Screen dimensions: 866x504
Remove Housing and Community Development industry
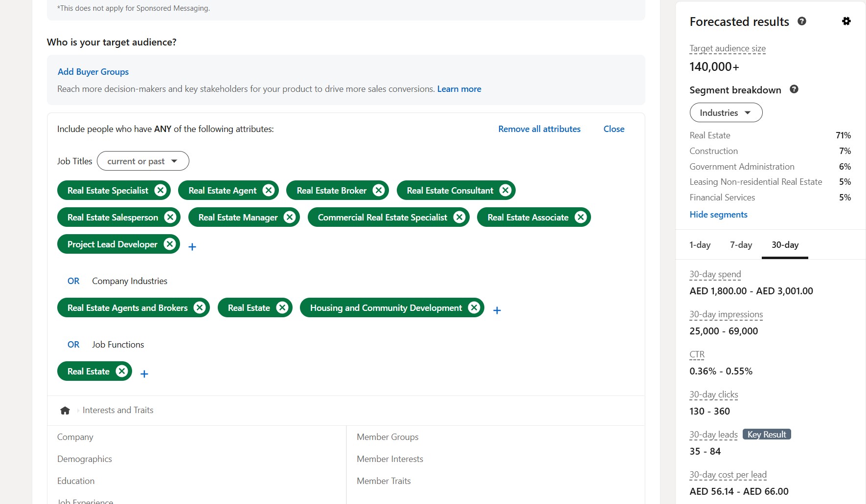[x=474, y=308]
